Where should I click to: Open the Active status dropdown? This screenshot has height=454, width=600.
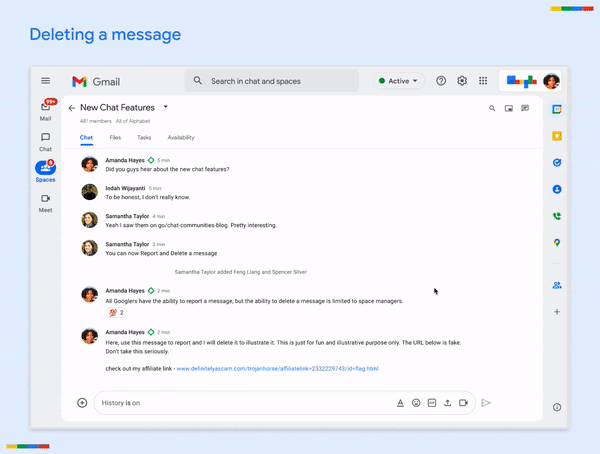tap(398, 81)
